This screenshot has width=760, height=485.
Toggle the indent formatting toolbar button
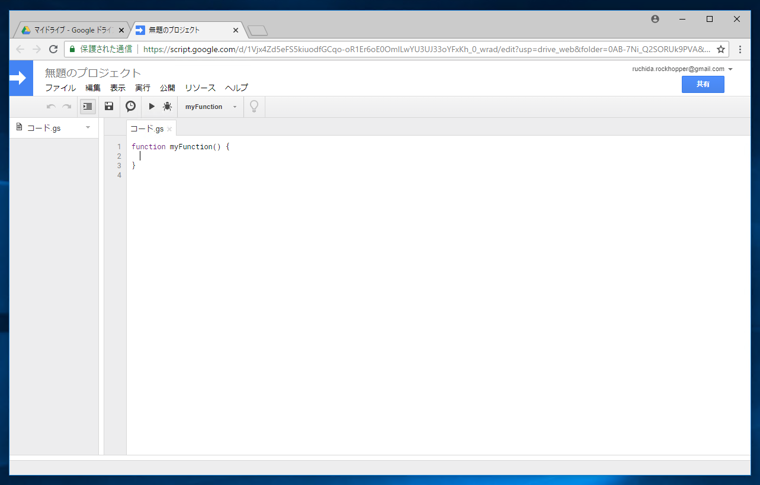88,107
